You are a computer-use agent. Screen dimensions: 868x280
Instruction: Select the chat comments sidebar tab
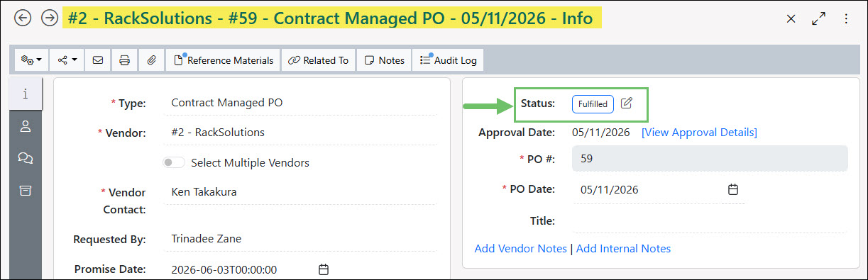pos(26,158)
